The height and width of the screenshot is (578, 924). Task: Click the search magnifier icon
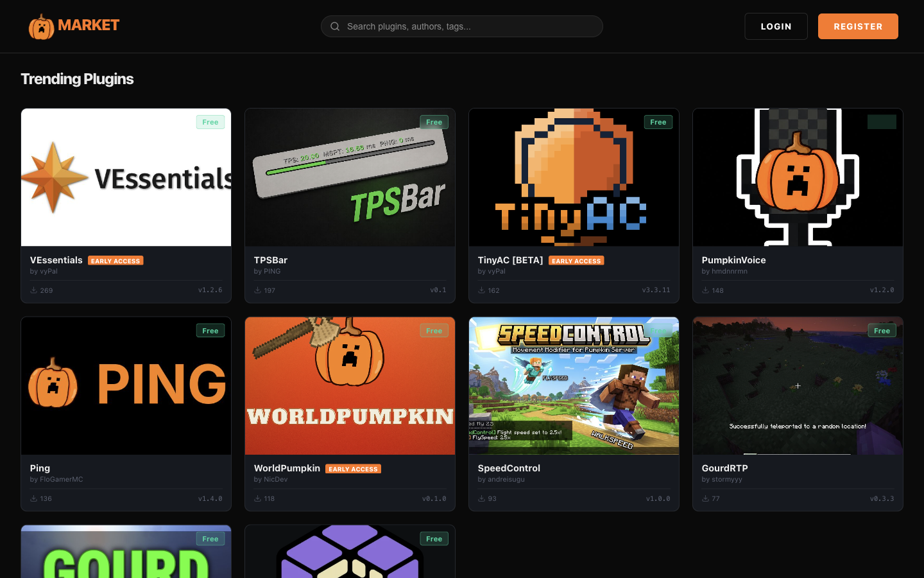[335, 26]
